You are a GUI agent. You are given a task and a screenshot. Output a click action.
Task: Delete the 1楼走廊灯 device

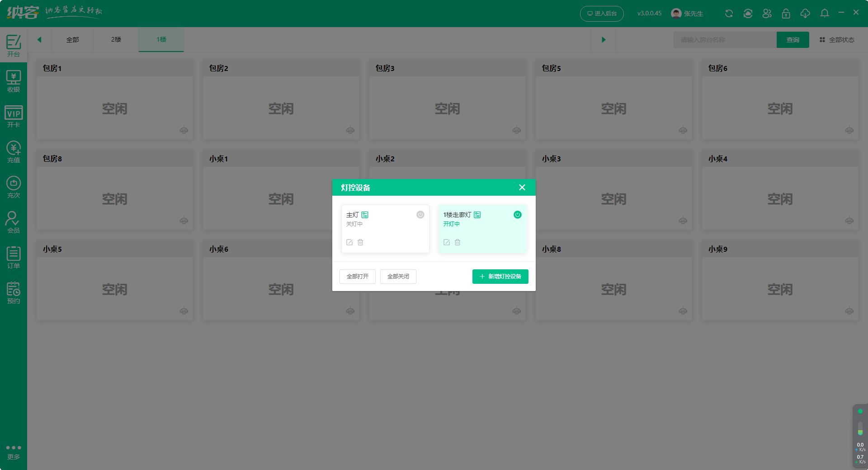[x=458, y=242]
